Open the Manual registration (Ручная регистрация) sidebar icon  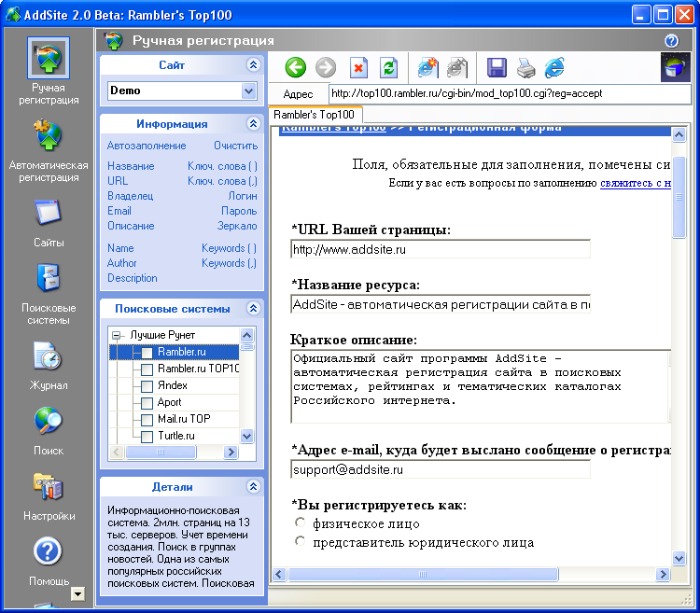pos(49,58)
